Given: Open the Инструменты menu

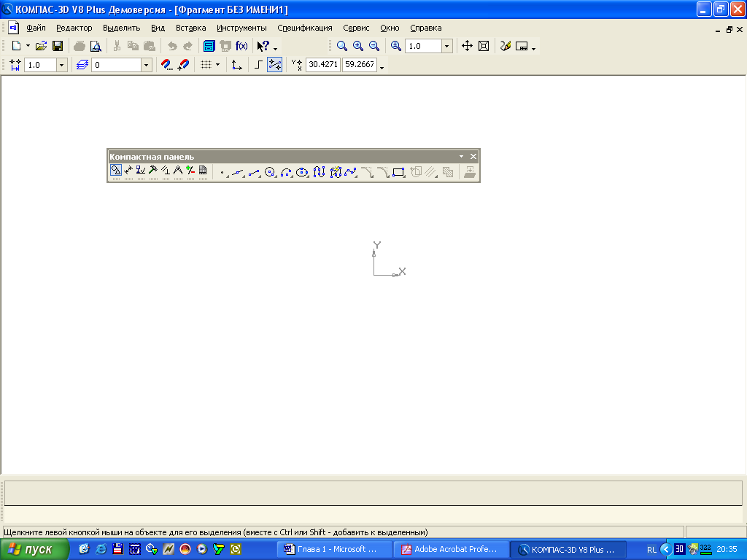Looking at the screenshot, I should point(241,28).
